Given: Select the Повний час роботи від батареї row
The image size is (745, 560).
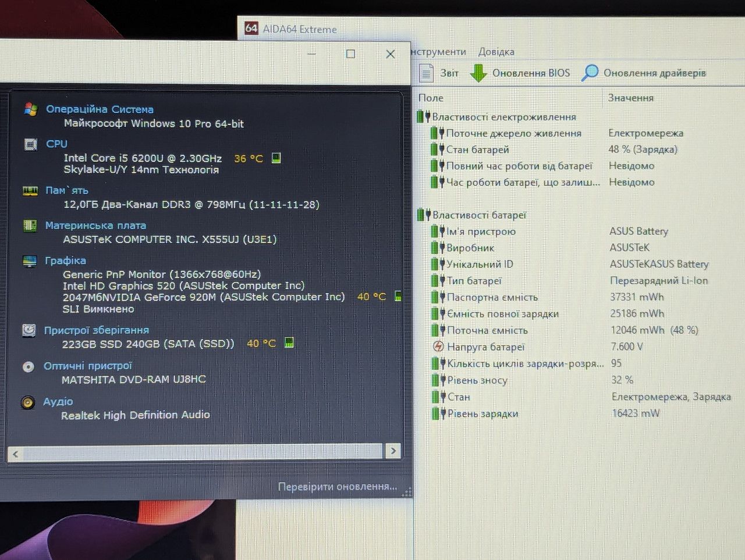Looking at the screenshot, I should point(580,166).
